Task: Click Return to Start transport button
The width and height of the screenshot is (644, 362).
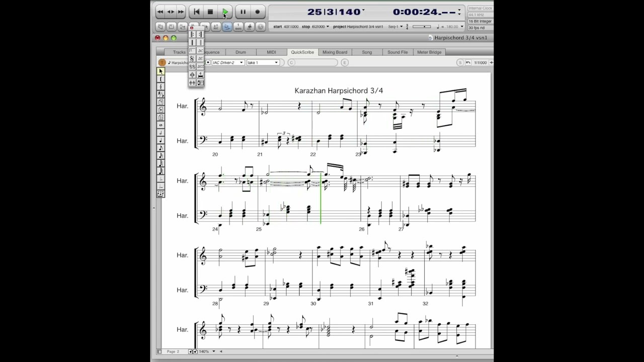Action: (x=197, y=12)
